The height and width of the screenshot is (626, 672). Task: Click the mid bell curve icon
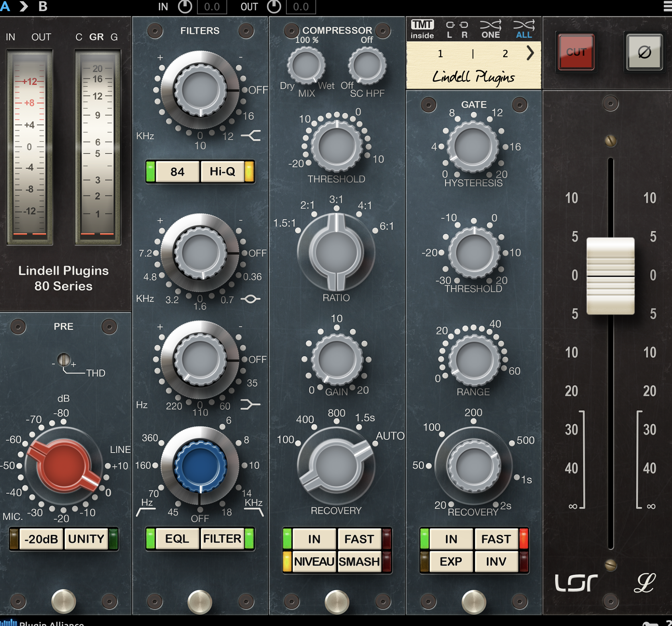[x=251, y=299]
